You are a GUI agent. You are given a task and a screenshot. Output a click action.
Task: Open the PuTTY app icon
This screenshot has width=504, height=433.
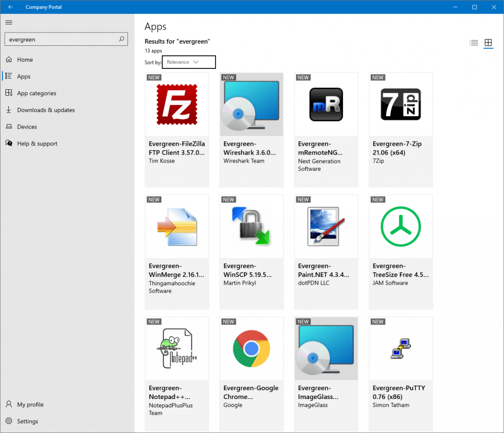(401, 348)
